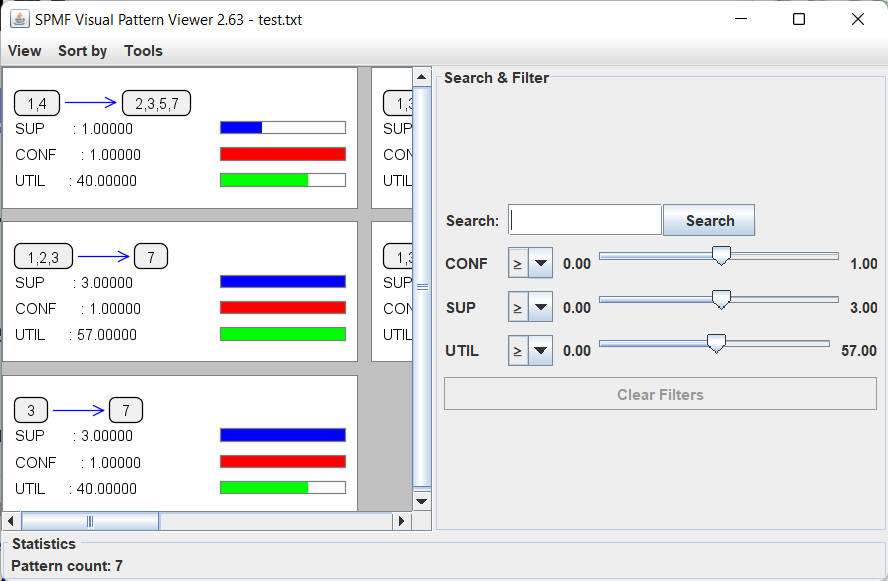Expand the SUP comparison operator dropdown
Viewport: 888px width, 581px height.
pyautogui.click(x=540, y=307)
